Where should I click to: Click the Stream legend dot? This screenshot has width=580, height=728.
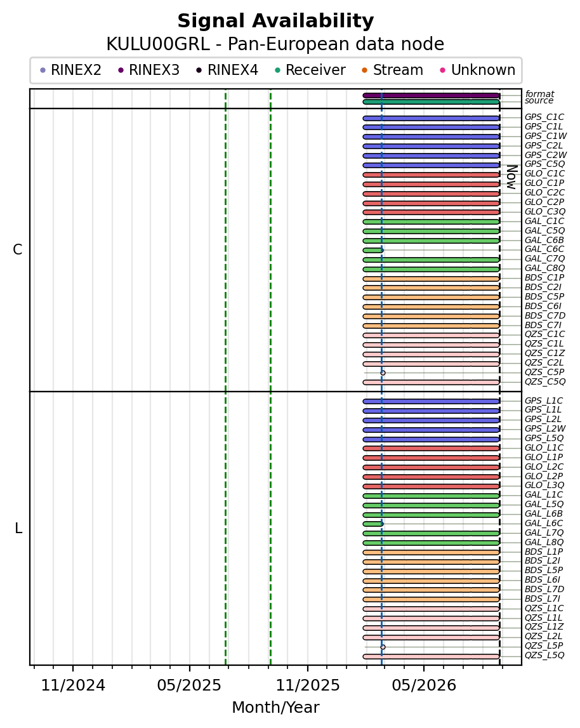point(365,70)
